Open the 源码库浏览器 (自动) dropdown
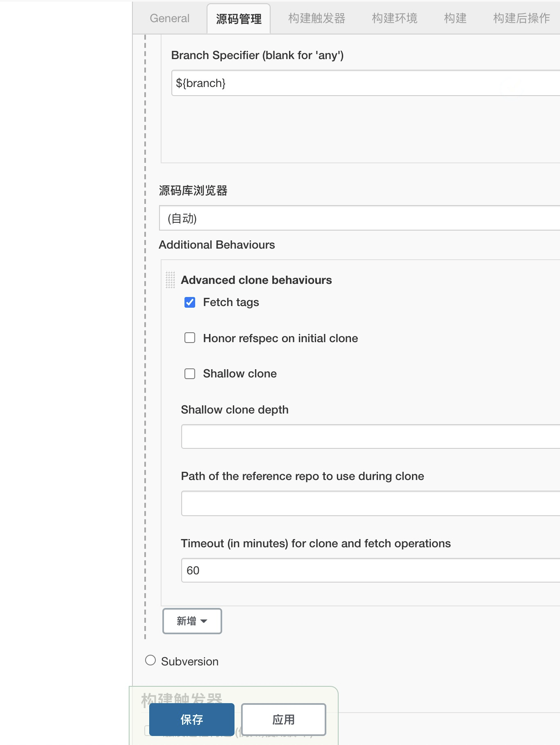This screenshot has height=745, width=560. (360, 218)
